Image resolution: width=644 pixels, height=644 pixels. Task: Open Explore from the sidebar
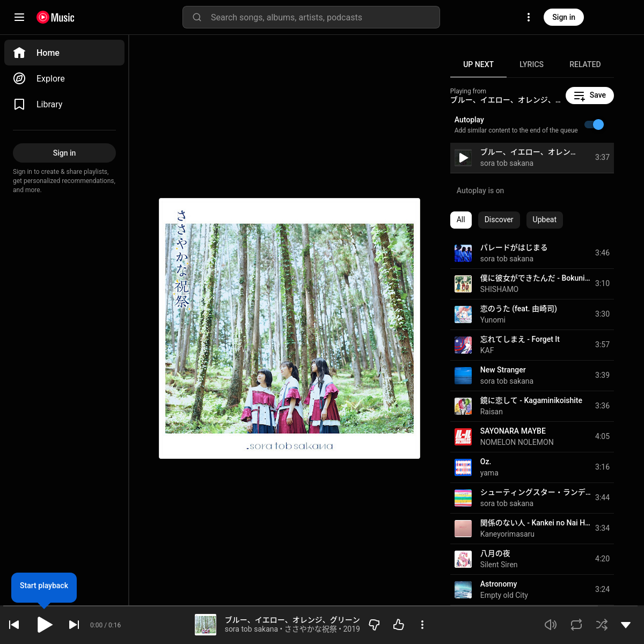point(50,78)
